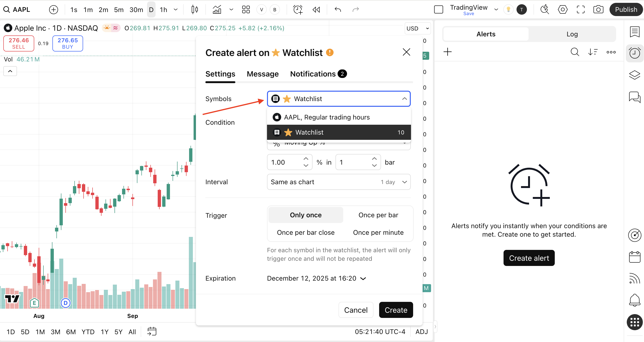Open the chart settings hexagon icon
644x342 pixels.
(x=563, y=9)
